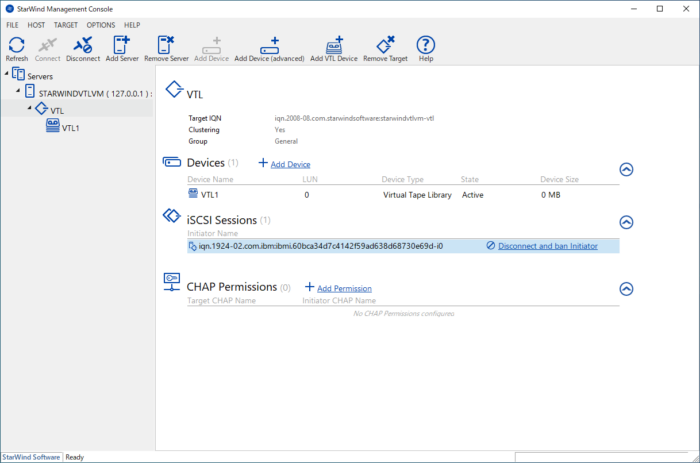Click the Device Size column header

(559, 179)
